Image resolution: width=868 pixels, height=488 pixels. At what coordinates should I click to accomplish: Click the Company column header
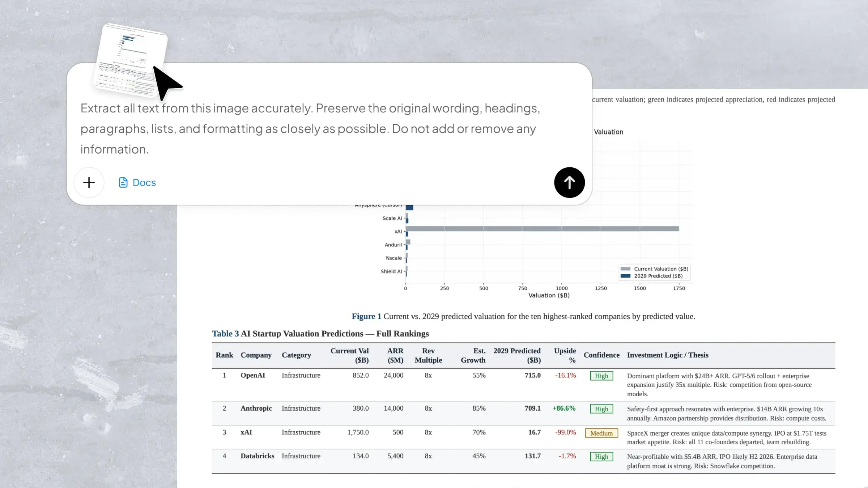tap(256, 355)
